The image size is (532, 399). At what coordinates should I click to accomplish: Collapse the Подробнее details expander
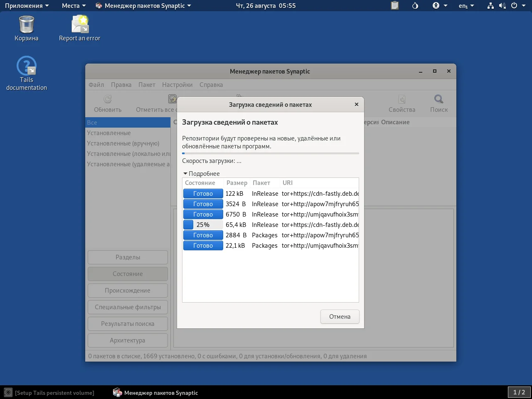pyautogui.click(x=202, y=173)
